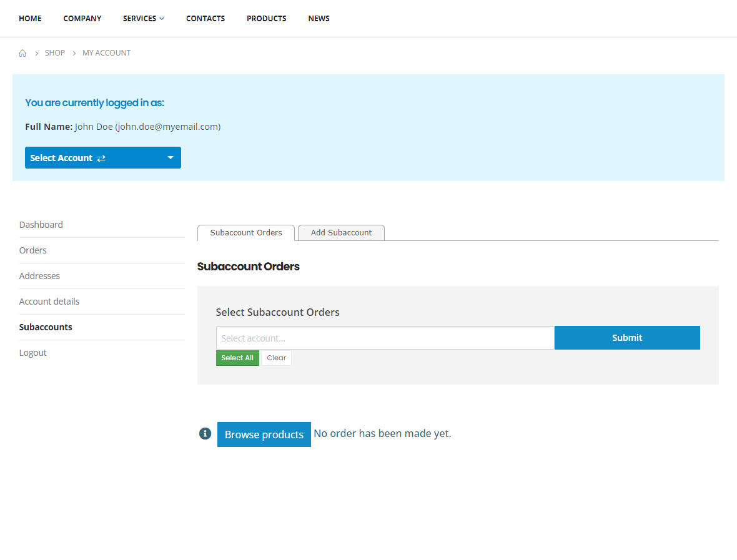Open the Home menu item
The image size is (737, 560).
click(x=30, y=18)
